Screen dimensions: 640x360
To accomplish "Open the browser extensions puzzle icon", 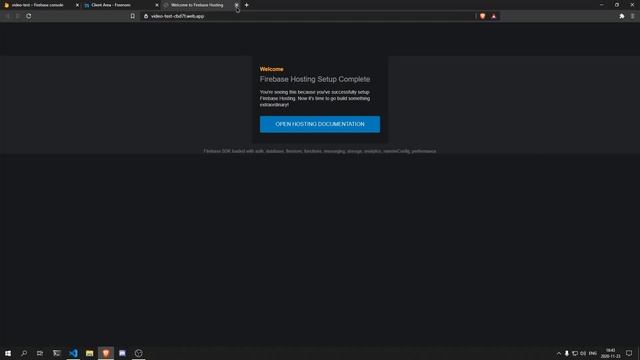I will [622, 16].
